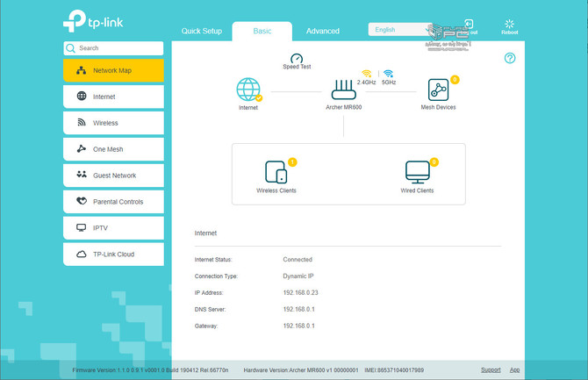Open Parental Controls in the sidebar
This screenshot has height=380, width=588.
[113, 202]
